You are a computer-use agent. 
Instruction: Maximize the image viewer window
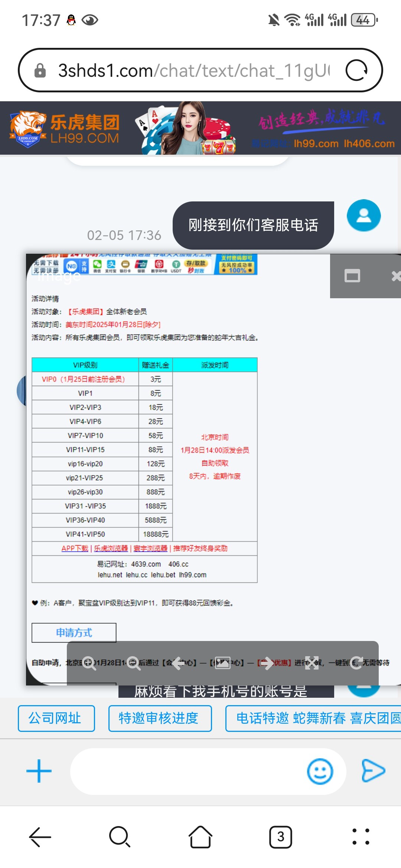pos(352,276)
